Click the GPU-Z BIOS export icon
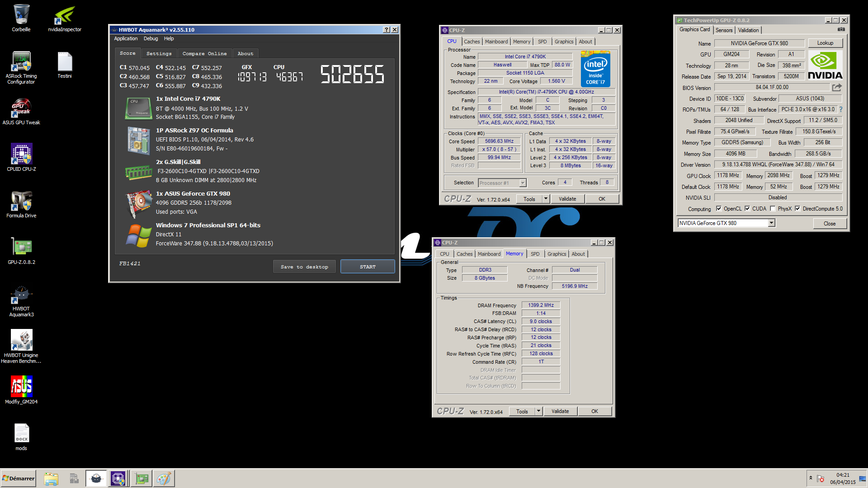 pyautogui.click(x=837, y=87)
